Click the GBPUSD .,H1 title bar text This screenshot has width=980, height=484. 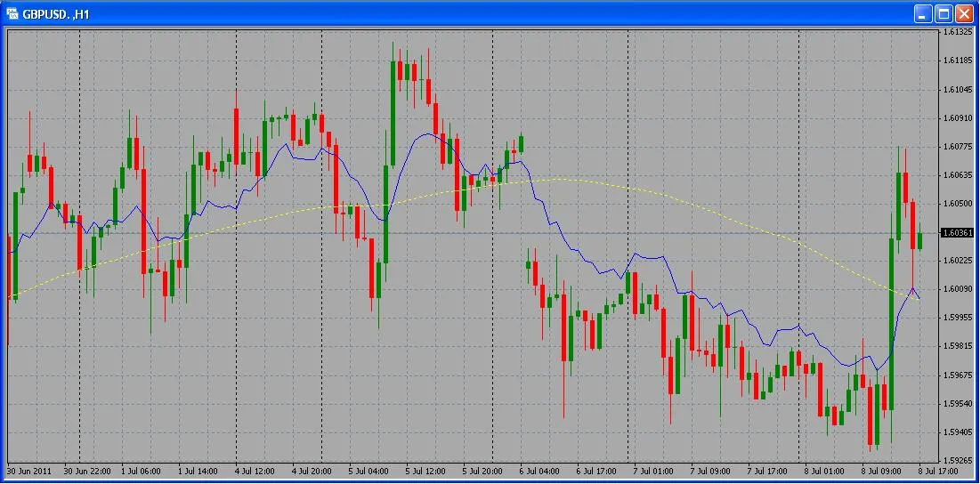56,14
